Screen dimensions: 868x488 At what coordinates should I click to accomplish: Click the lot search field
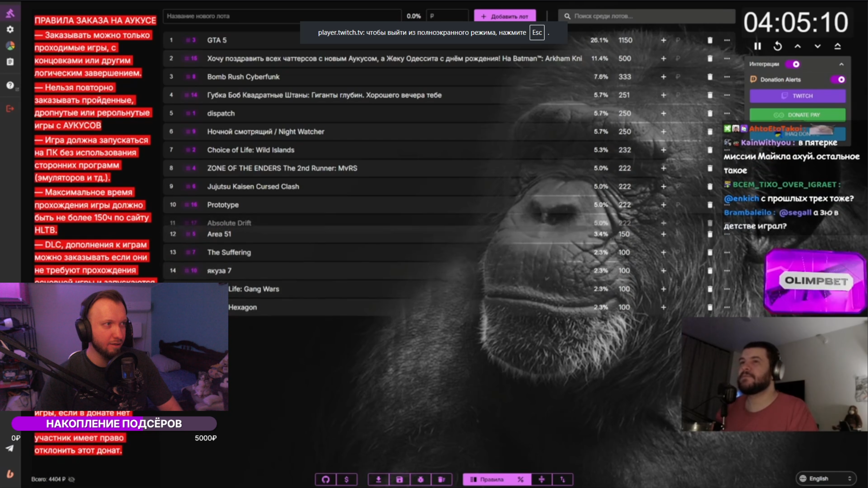[647, 16]
